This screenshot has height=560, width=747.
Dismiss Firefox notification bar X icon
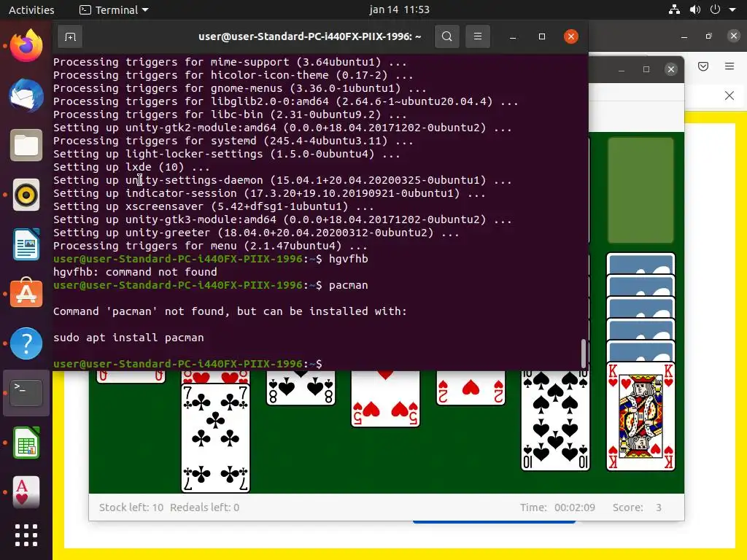click(729, 96)
